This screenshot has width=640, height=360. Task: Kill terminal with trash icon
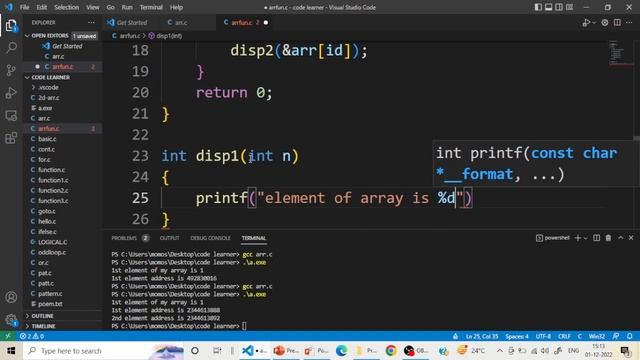(x=608, y=238)
